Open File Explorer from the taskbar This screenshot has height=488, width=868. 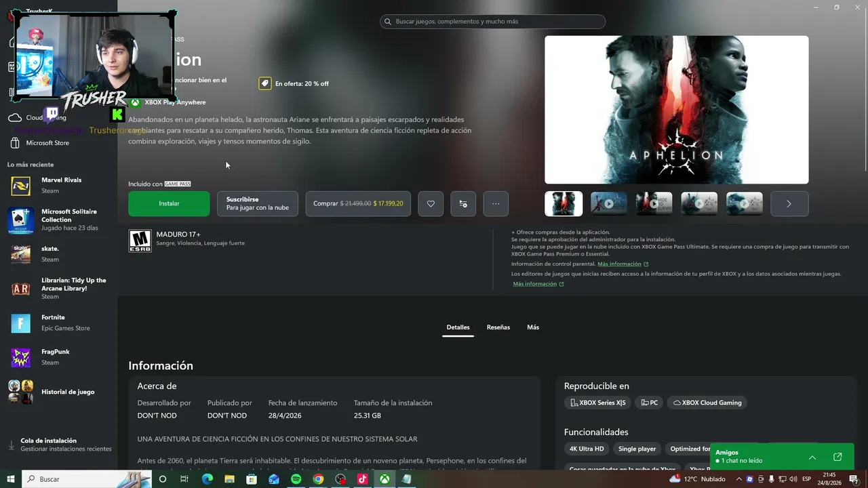pos(229,479)
